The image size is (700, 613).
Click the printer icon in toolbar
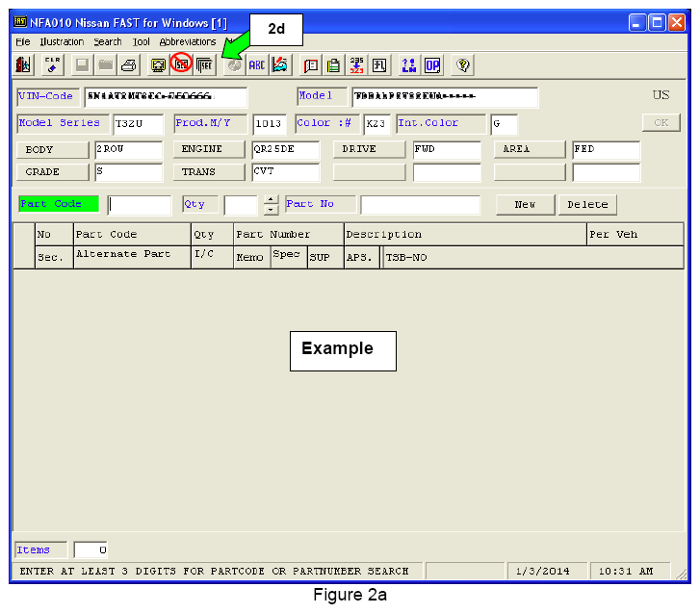click(128, 64)
